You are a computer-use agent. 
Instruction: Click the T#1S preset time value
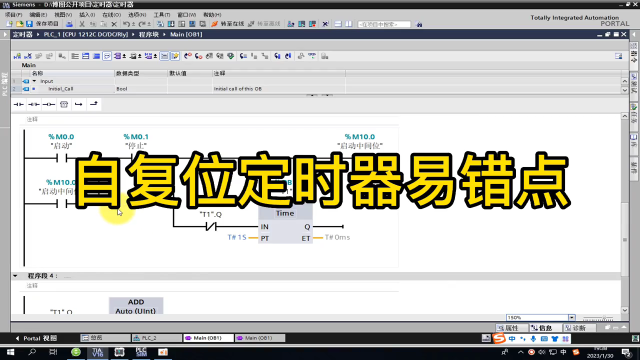point(237,237)
